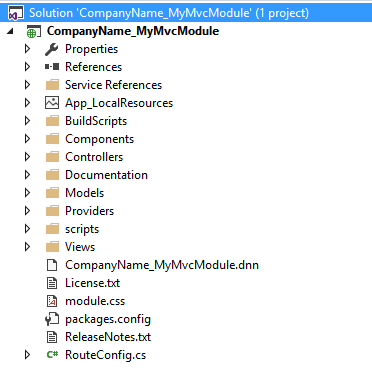Expand the Providers folder
The image size is (372, 375).
pos(27,211)
